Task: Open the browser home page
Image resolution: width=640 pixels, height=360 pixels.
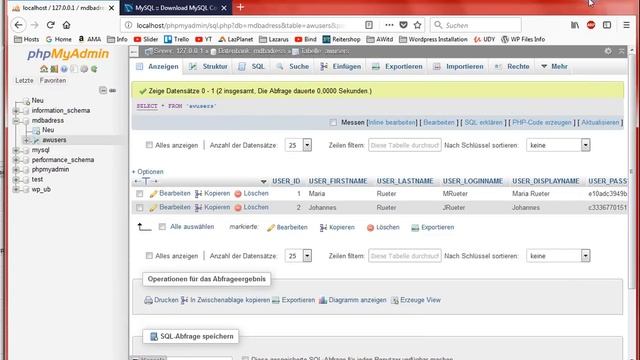Action: point(67,25)
